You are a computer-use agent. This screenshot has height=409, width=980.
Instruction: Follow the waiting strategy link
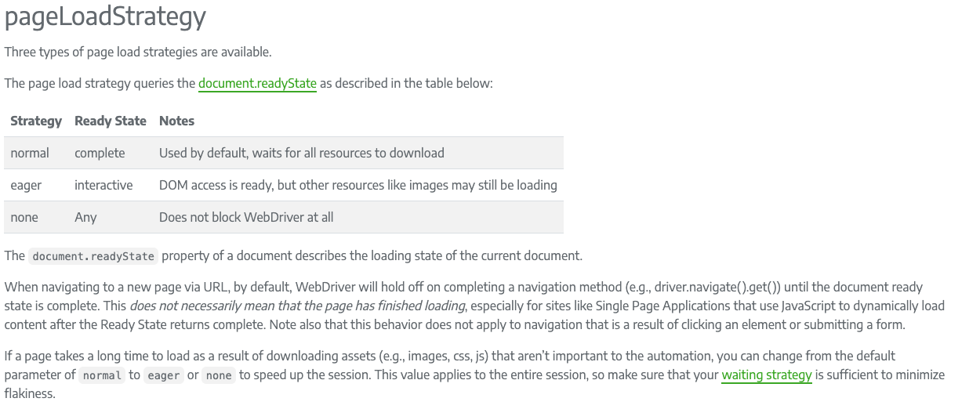767,375
